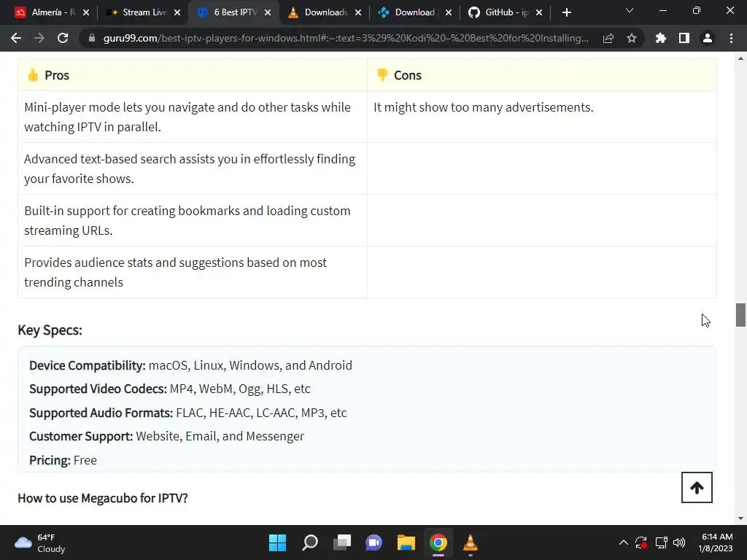Image resolution: width=747 pixels, height=560 pixels.
Task: Close the Kodi Download tab
Action: coord(449,12)
